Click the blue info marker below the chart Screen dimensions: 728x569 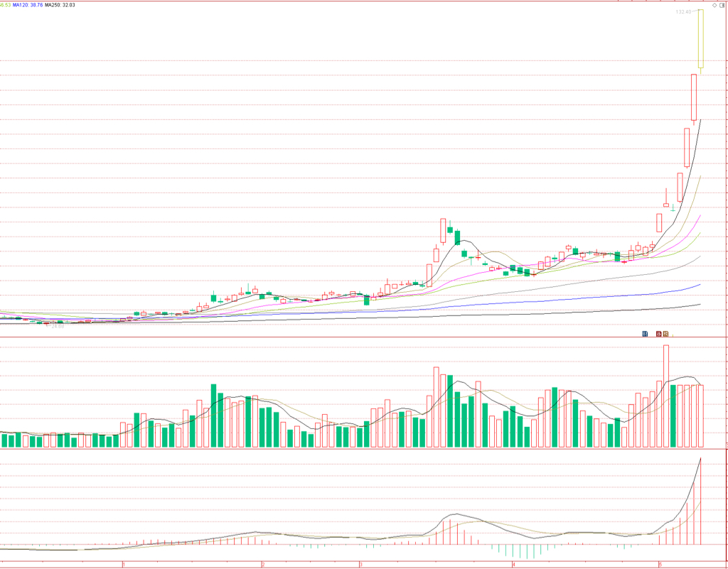[x=645, y=334]
